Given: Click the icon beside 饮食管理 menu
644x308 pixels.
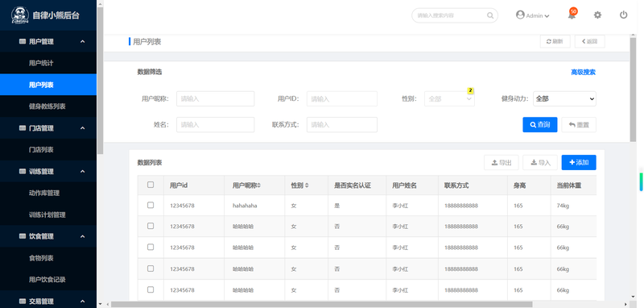Looking at the screenshot, I should pyautogui.click(x=23, y=236).
